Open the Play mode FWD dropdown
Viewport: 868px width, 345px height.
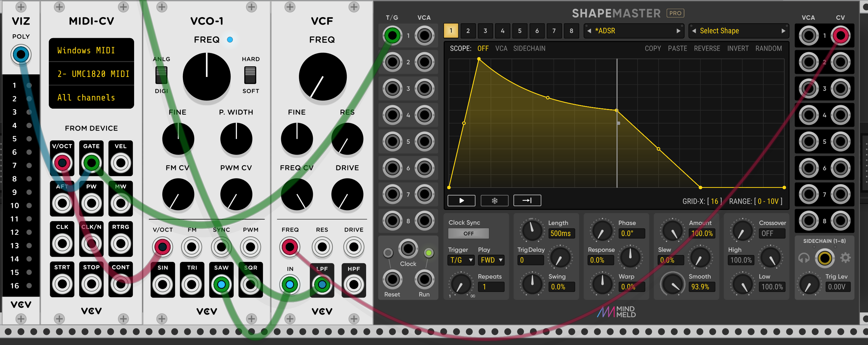(491, 260)
